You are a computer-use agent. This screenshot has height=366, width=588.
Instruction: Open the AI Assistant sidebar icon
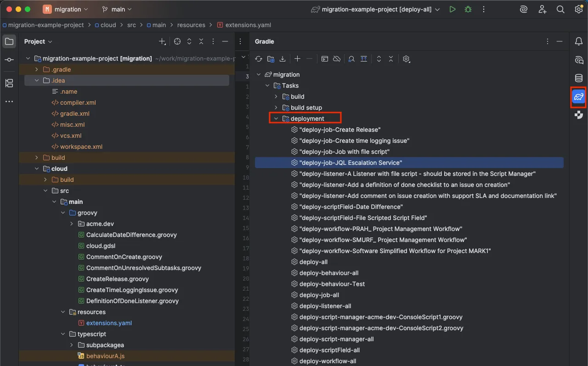point(579,60)
